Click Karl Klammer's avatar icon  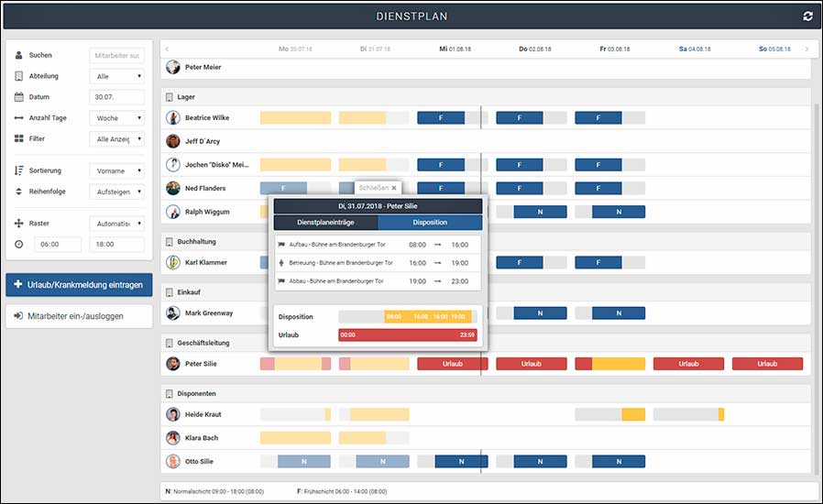tap(173, 263)
